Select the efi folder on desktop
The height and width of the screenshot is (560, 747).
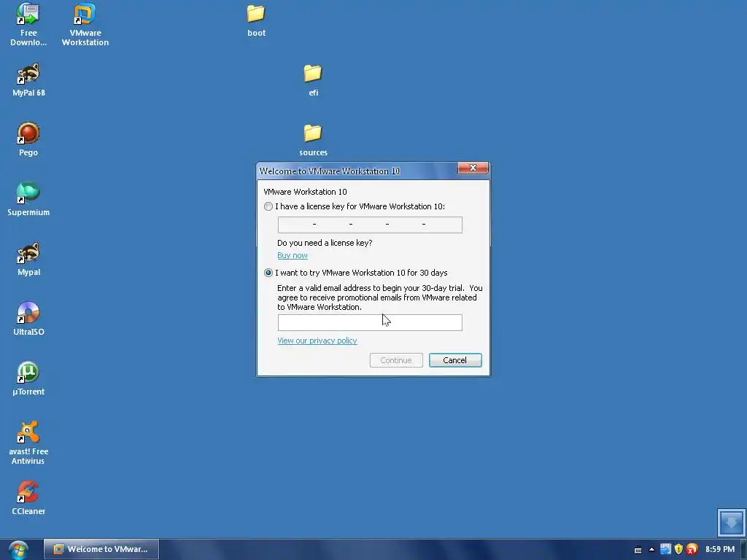pos(313,80)
